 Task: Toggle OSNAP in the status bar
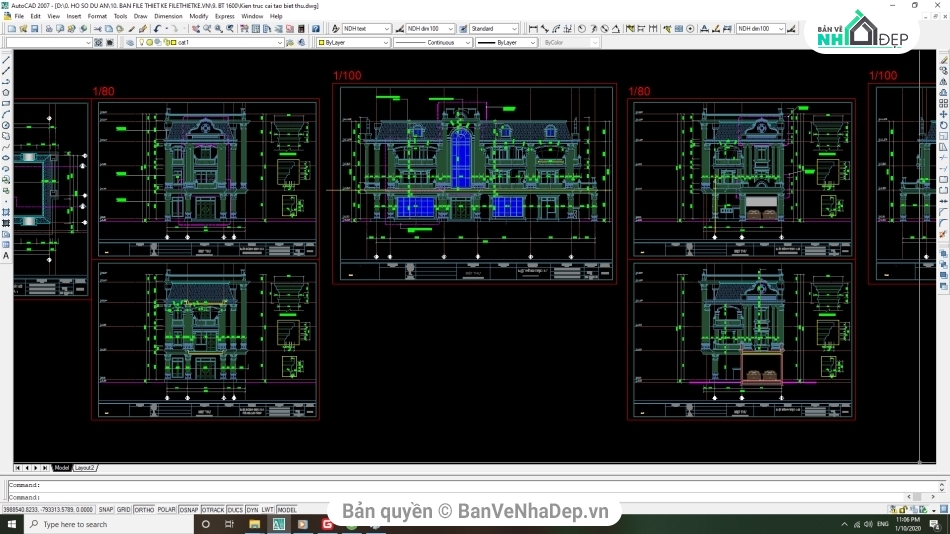188,510
